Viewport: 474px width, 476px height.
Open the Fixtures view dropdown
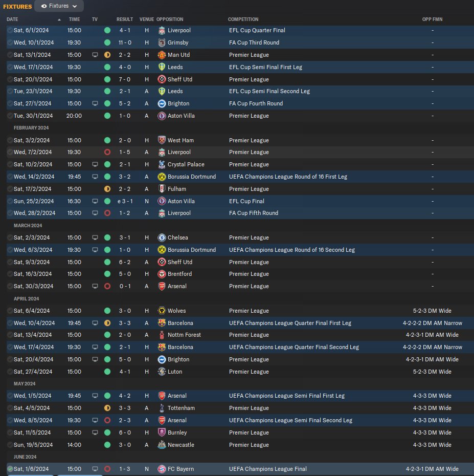59,6
